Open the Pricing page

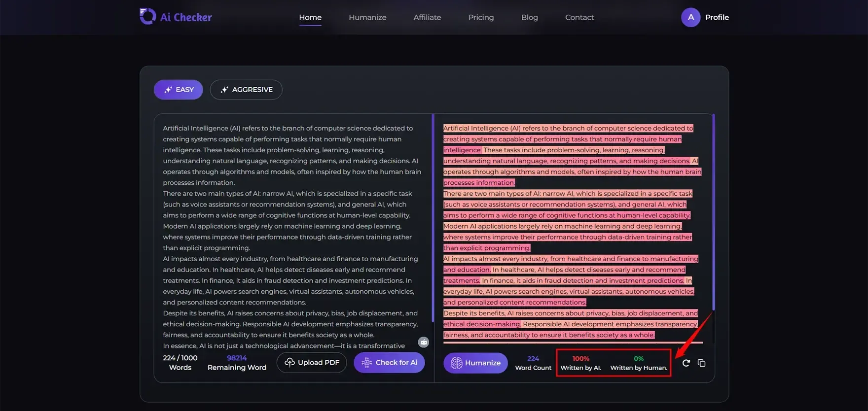point(481,17)
